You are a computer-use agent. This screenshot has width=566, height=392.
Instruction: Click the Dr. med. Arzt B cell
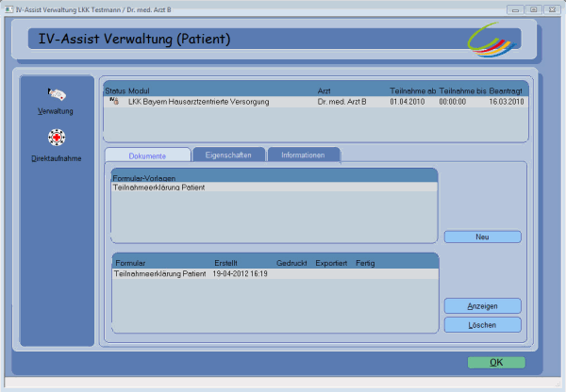341,102
